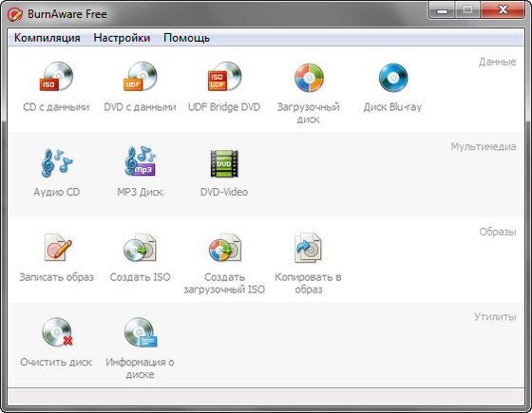Launch the Создать загрузочный ISO icon
The image size is (532, 413).
(224, 248)
